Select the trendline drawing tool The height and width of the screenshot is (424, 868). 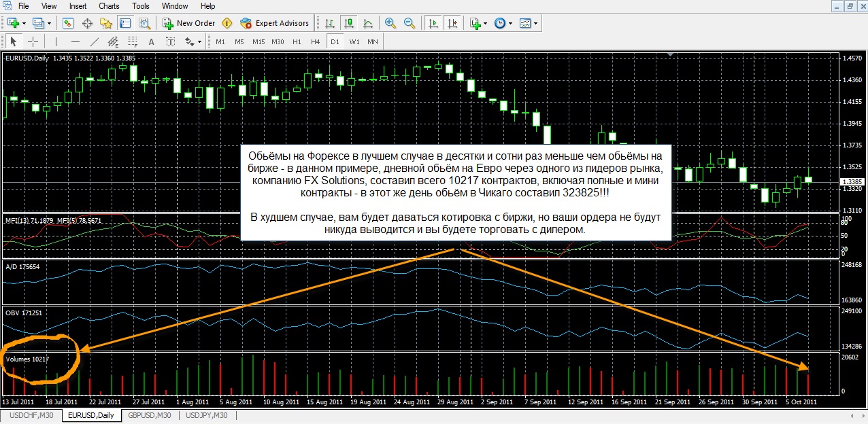pos(95,41)
